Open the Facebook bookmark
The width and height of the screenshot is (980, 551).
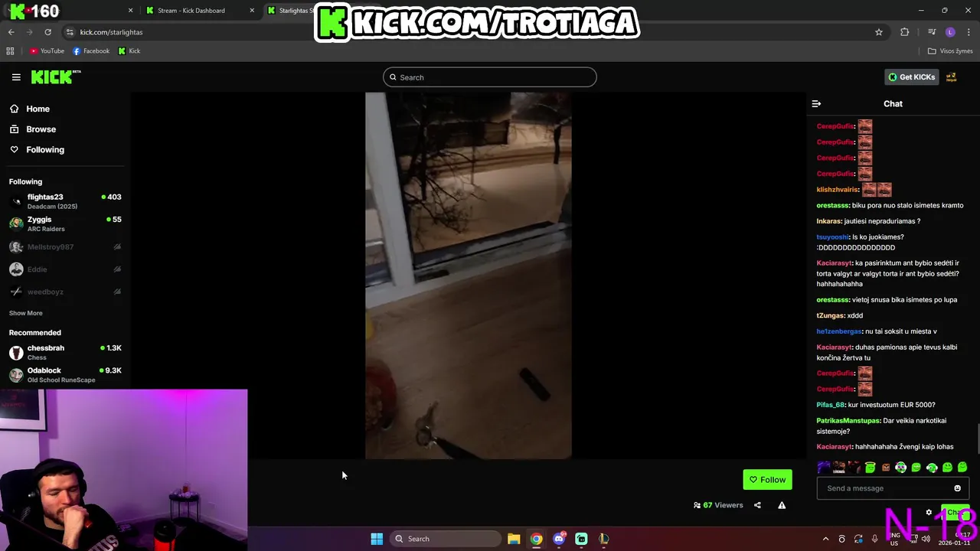(x=91, y=51)
